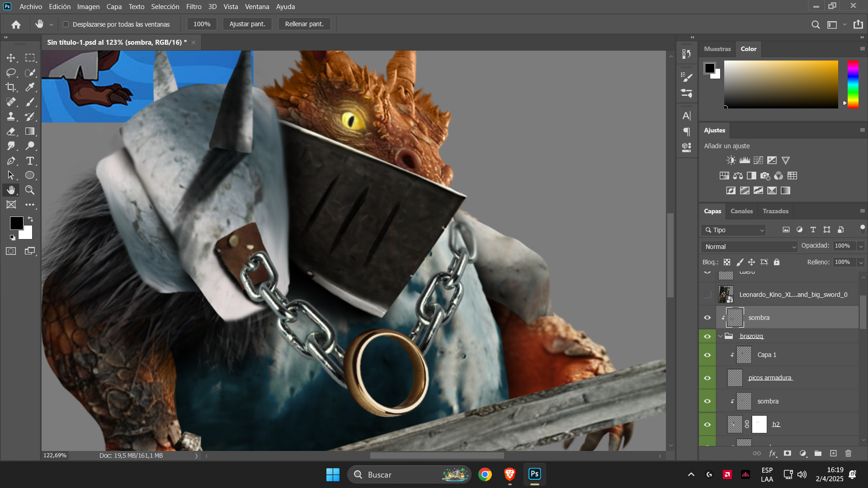Collapse the brazoizq group
868x488 pixels.
[x=721, y=336]
